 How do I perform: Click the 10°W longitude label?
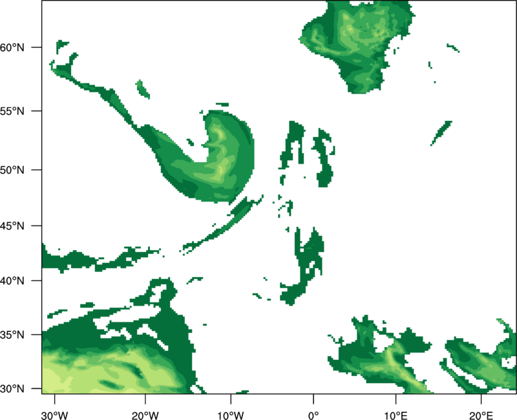[x=231, y=415]
